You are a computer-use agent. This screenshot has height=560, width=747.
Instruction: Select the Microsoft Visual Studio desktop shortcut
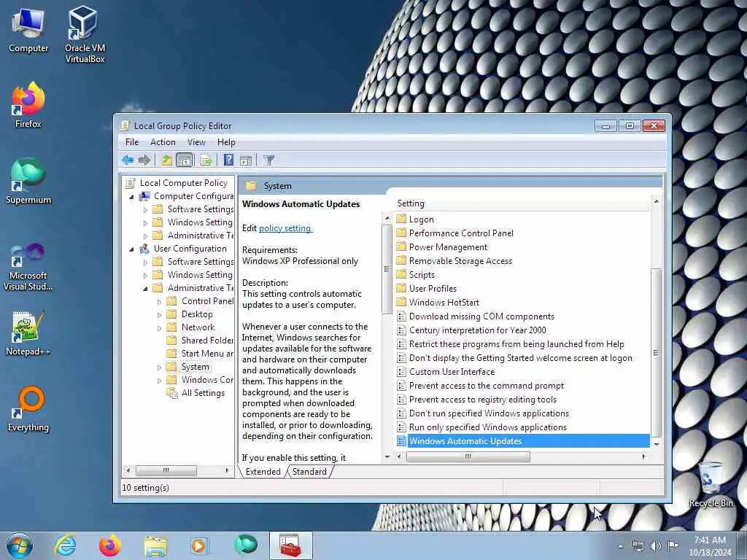click(28, 267)
